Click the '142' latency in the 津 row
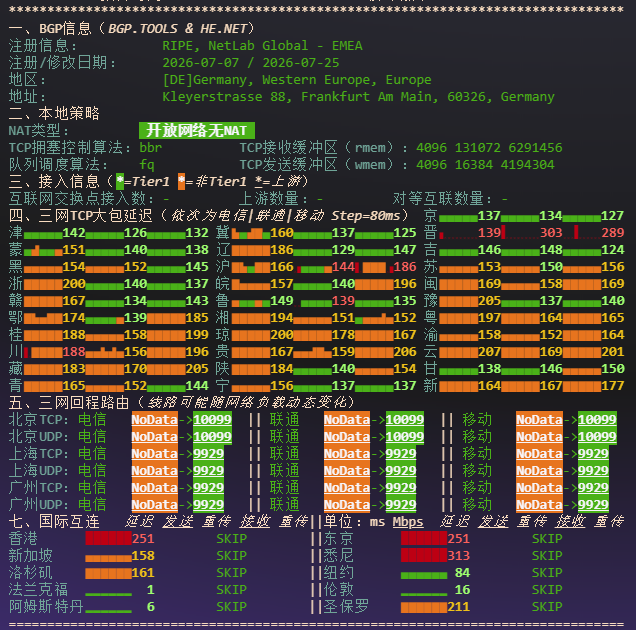Screen dimensions: 636x630 (74, 233)
